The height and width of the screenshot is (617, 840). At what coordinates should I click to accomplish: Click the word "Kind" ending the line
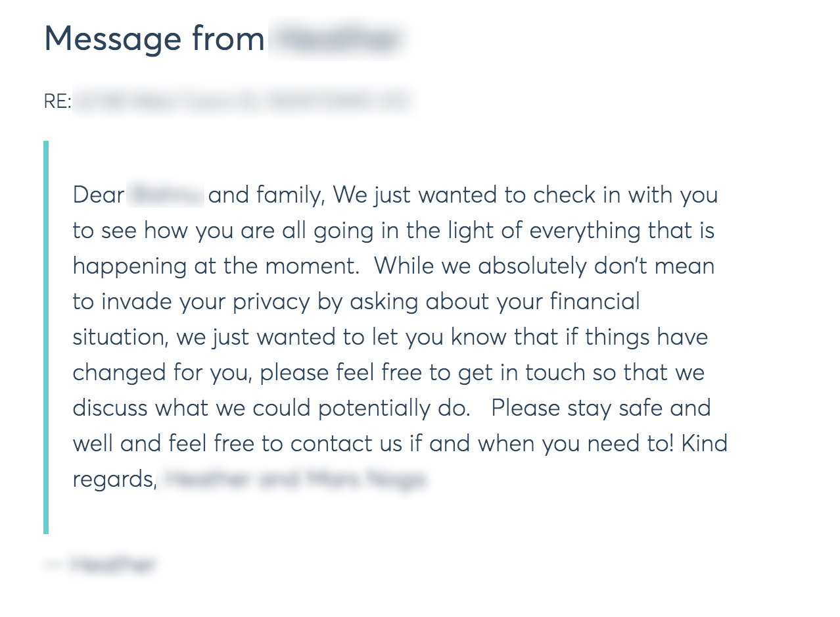704,444
